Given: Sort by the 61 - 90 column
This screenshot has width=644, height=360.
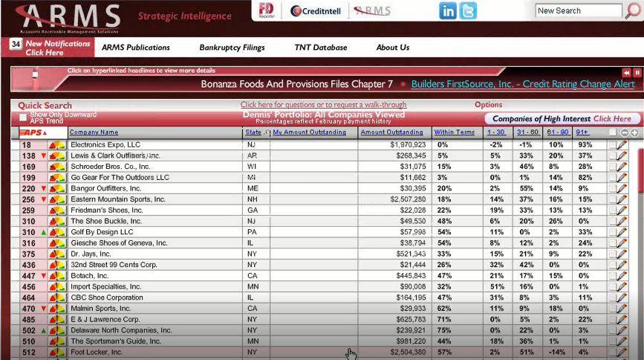Looking at the screenshot, I should 557,132.
